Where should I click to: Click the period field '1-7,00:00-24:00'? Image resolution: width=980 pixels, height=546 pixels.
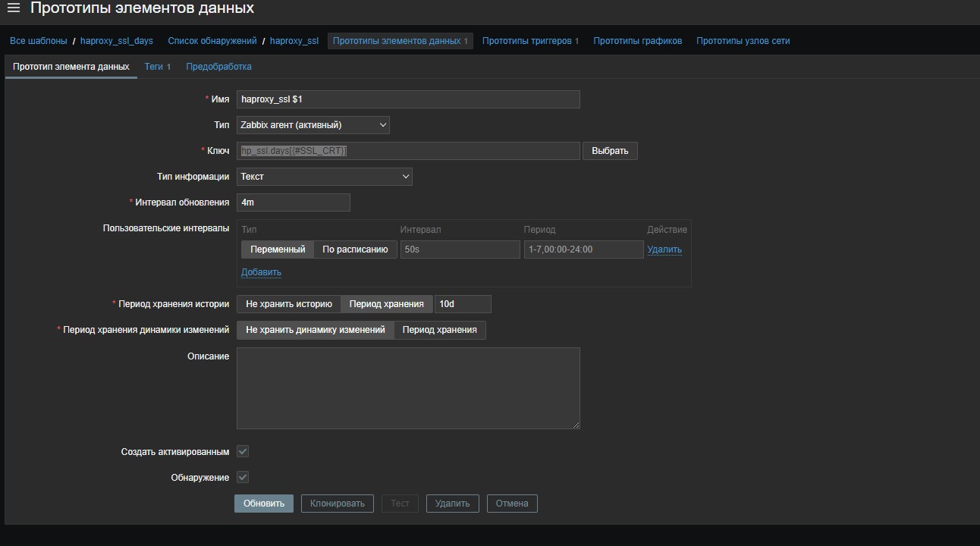(x=584, y=249)
